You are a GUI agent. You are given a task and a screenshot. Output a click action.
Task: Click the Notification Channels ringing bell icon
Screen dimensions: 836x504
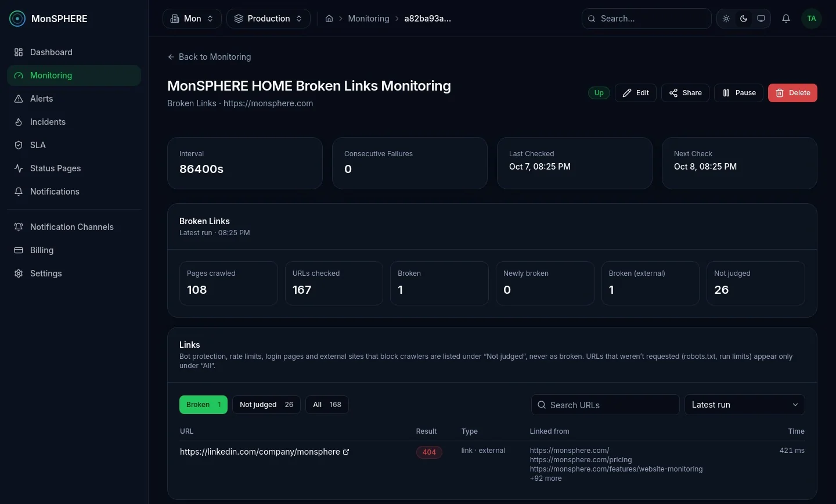click(19, 227)
